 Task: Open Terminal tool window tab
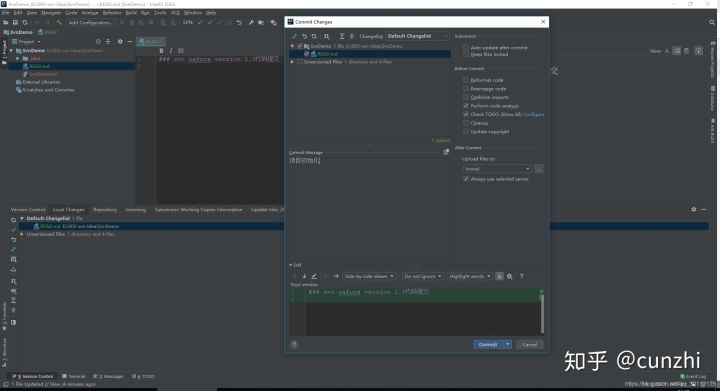pyautogui.click(x=73, y=376)
